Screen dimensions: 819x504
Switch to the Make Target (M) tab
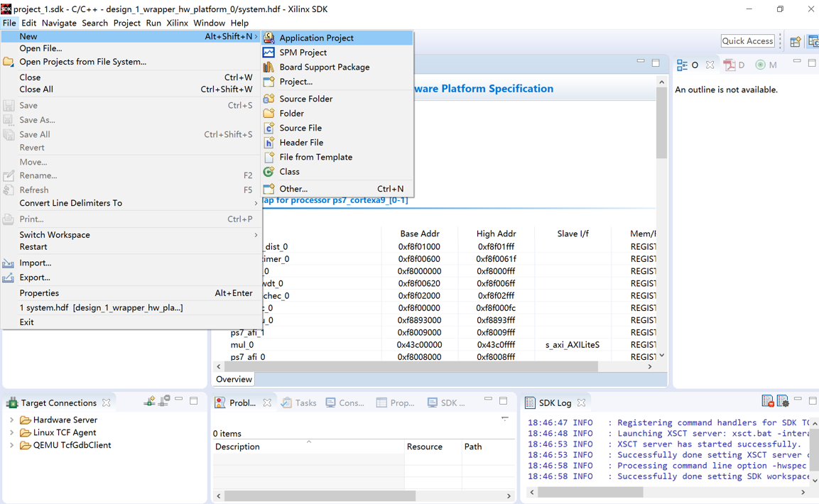[766, 65]
